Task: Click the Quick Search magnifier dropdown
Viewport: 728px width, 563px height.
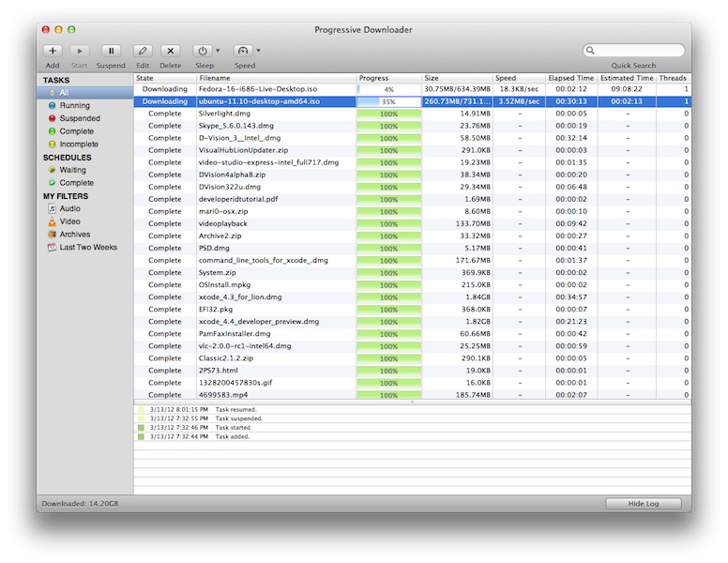Action: [x=591, y=51]
